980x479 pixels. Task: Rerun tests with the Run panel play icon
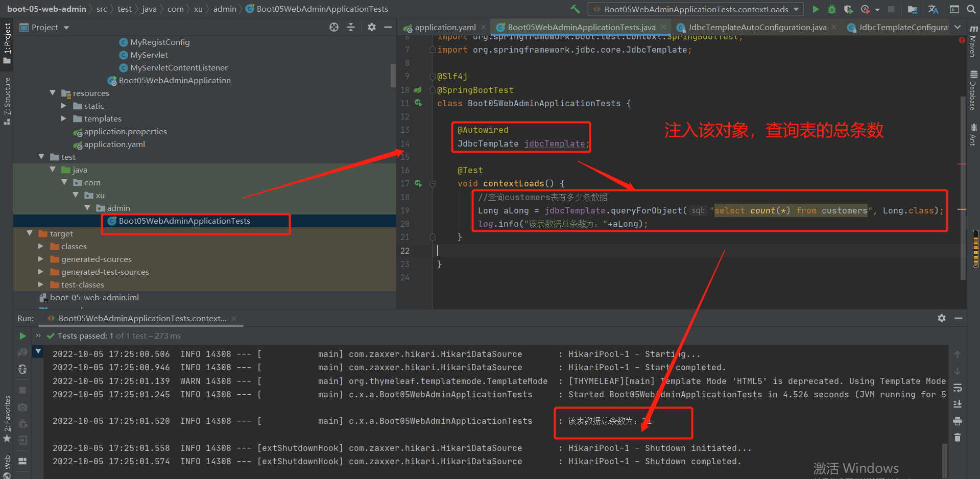tap(22, 336)
